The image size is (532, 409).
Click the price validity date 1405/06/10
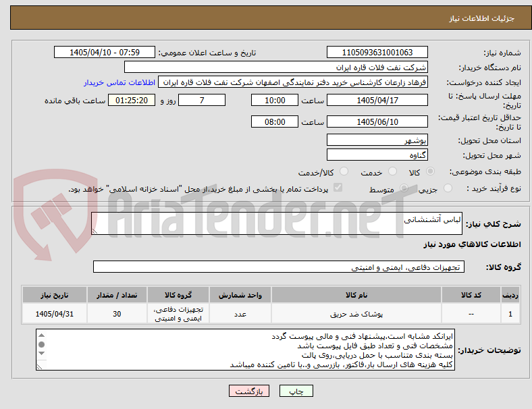(x=377, y=121)
